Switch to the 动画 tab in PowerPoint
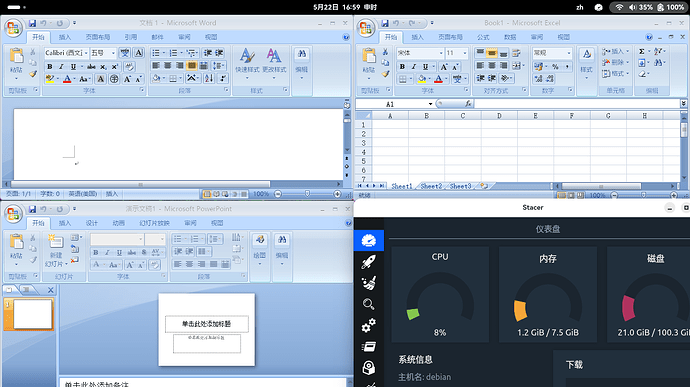 [118, 223]
